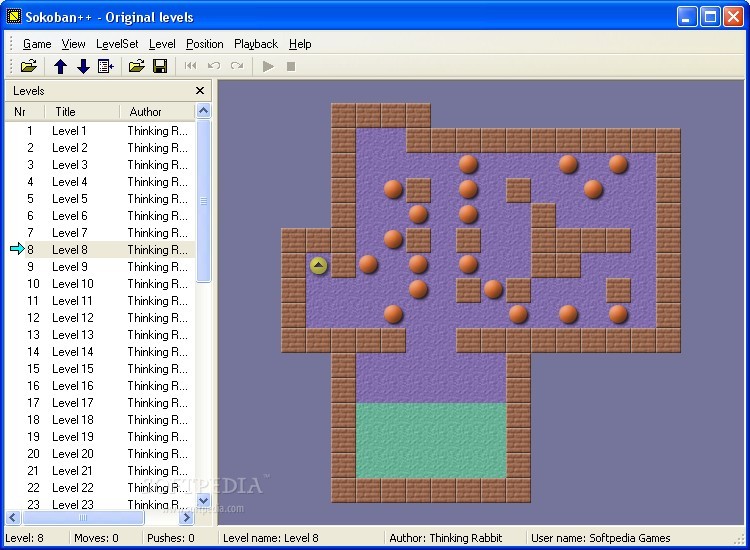Open the Playback menu
Viewport: 750px width, 550px height.
point(256,44)
